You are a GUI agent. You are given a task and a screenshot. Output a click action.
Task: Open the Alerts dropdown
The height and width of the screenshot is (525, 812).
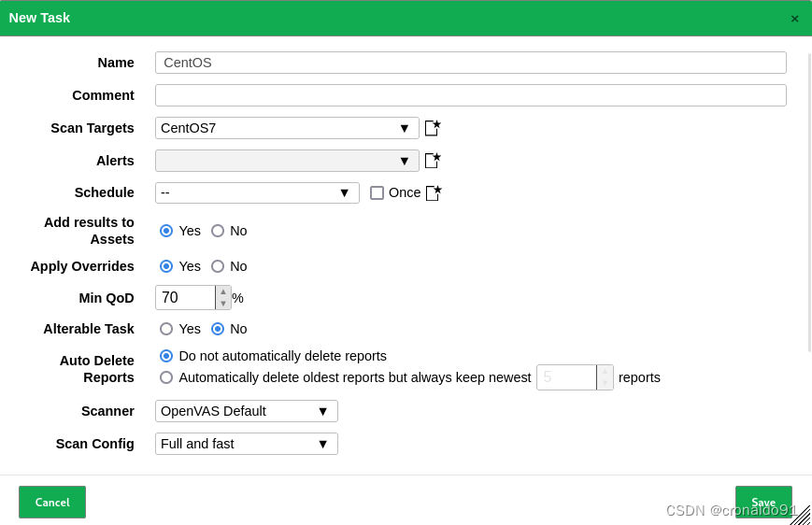(x=287, y=161)
